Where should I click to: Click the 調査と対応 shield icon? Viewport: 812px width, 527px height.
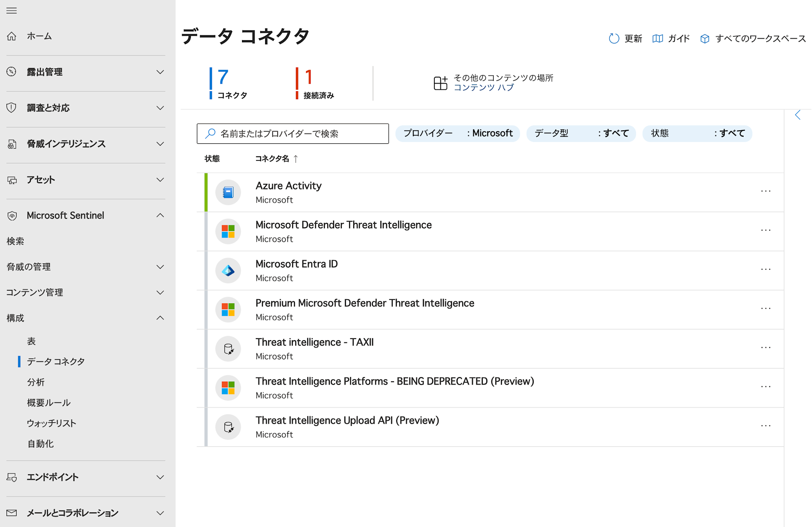click(12, 108)
